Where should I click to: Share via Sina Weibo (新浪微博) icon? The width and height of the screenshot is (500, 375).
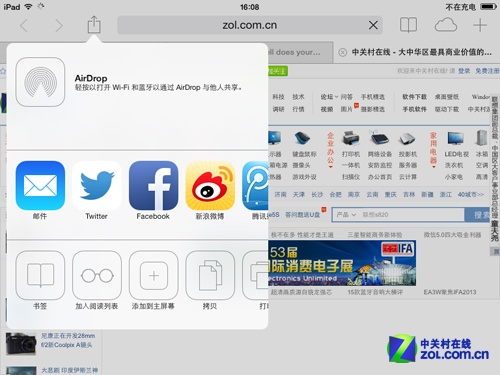(210, 186)
